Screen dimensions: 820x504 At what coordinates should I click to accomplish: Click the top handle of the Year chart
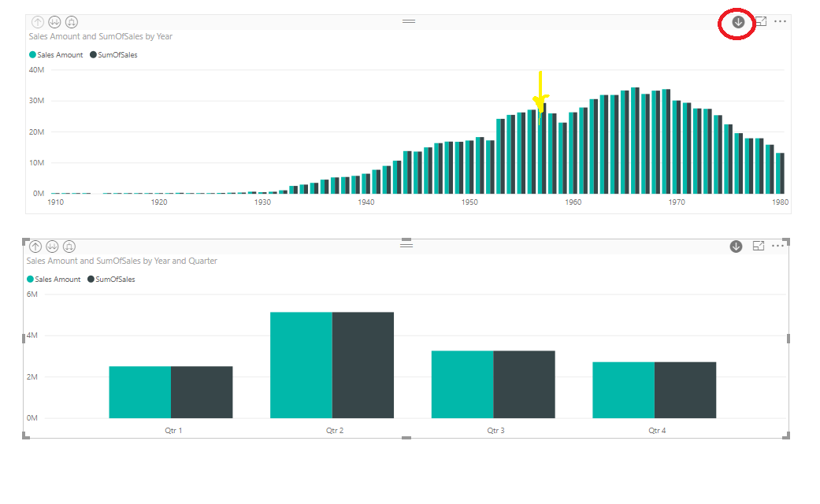pyautogui.click(x=409, y=21)
